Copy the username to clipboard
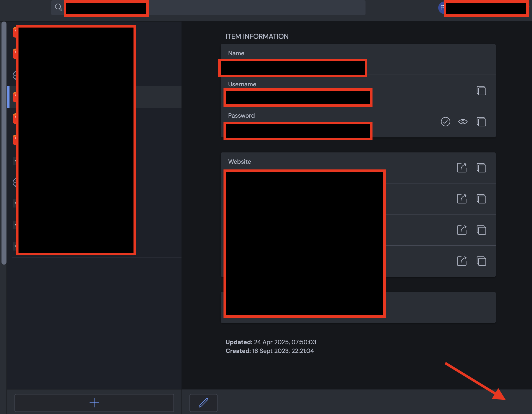The height and width of the screenshot is (414, 532). (x=481, y=91)
